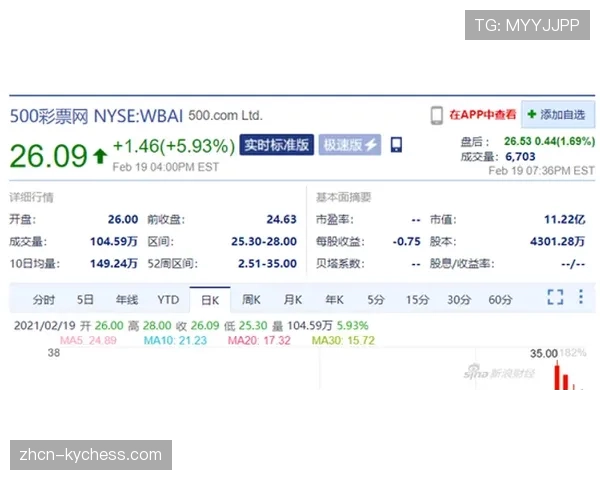Open the 月K chart tab
The width and height of the screenshot is (600, 480).
pos(293,300)
